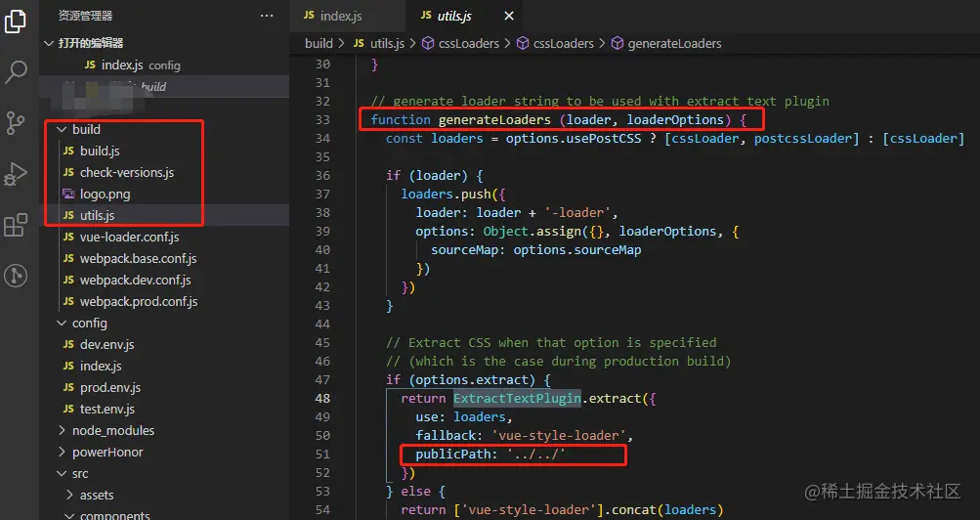Image resolution: width=980 pixels, height=520 pixels.
Task: Open prod.env.js file
Action: click(164, 387)
